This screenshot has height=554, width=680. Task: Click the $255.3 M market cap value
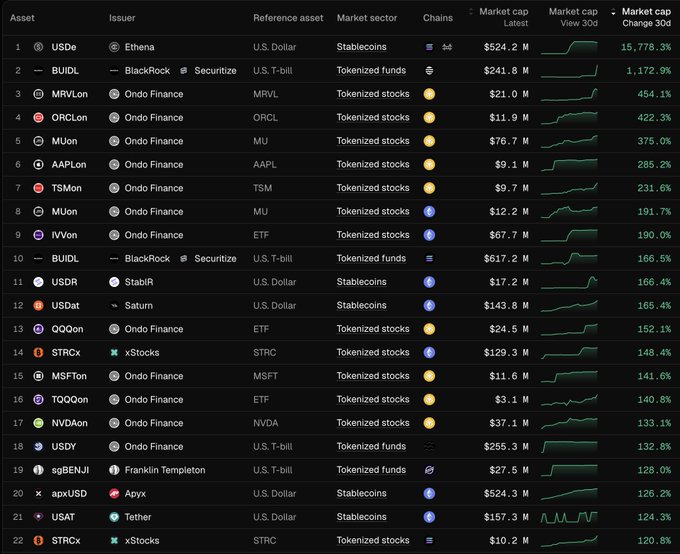coord(506,446)
